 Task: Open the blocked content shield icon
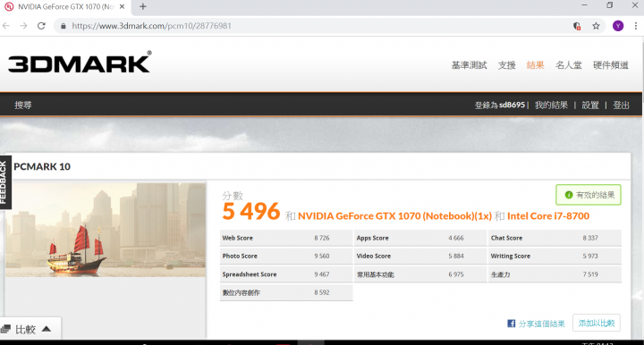(577, 26)
